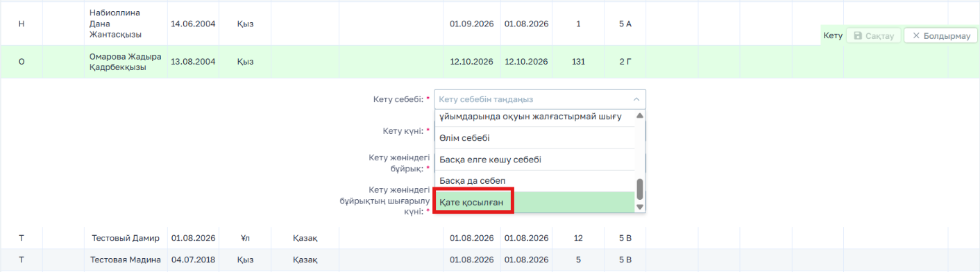Choose ұйымдарында оқуын жалғастырмай шығу option
Viewport: 980px width, 272px height.
(534, 117)
